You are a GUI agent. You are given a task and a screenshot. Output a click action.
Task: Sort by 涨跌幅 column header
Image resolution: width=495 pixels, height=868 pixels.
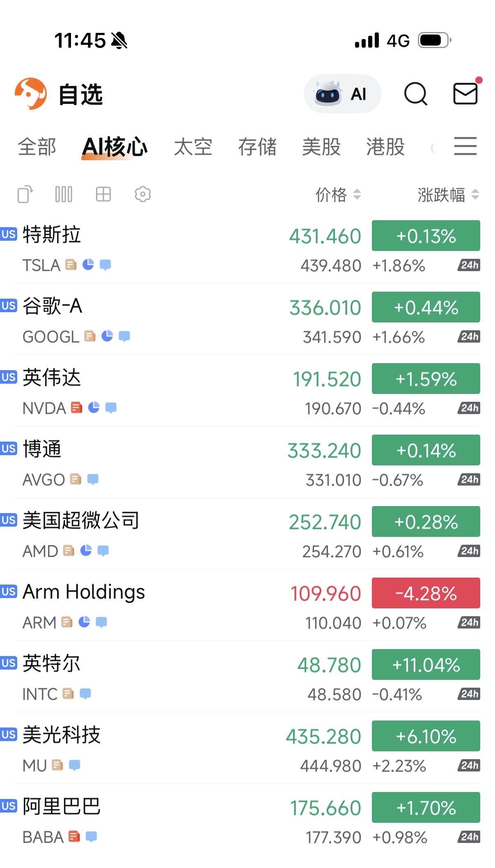point(448,195)
